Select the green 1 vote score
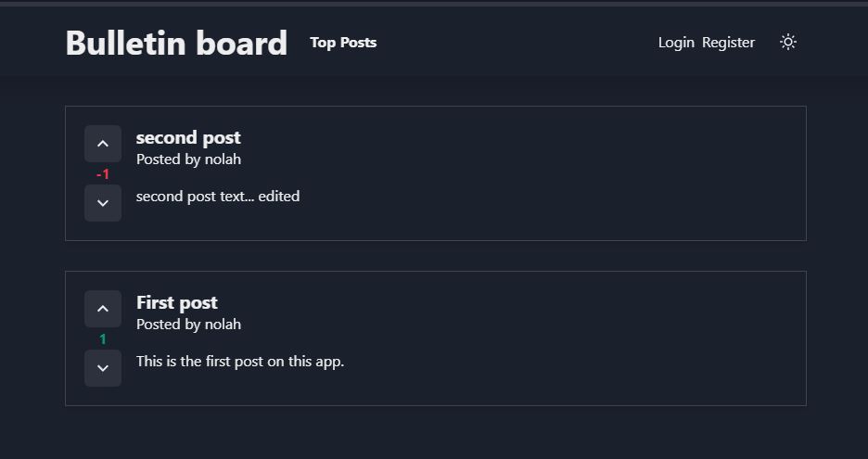This screenshot has width=868, height=459. coord(103,339)
